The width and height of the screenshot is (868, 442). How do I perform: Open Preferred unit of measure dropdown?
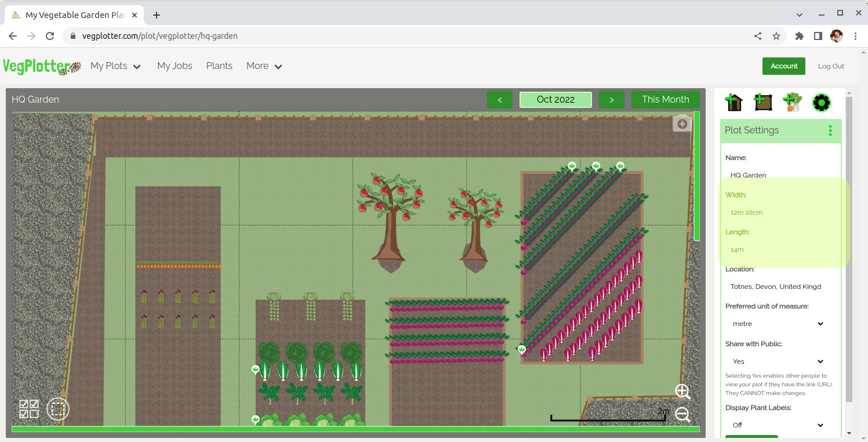click(777, 324)
